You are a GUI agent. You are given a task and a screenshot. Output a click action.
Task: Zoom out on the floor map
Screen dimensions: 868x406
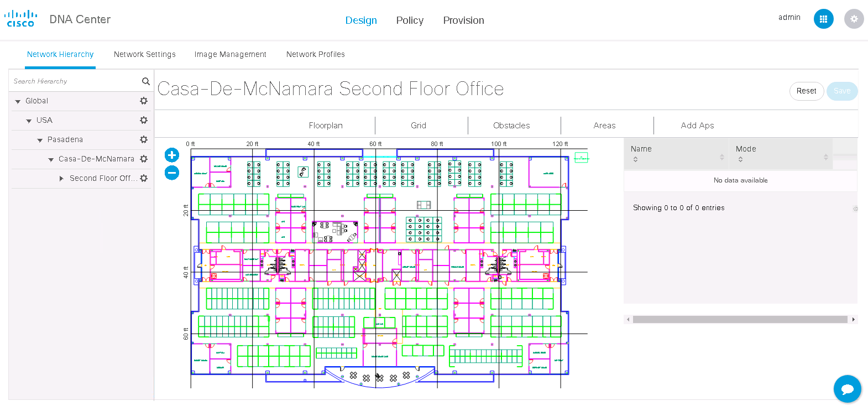(172, 173)
